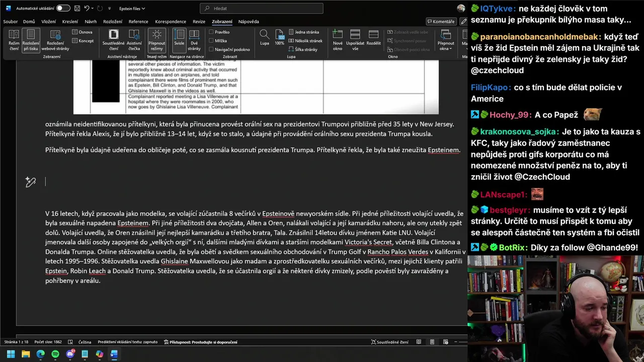Open Word icon in taskbar
Viewport: 644px width, 362px height.
[114, 354]
